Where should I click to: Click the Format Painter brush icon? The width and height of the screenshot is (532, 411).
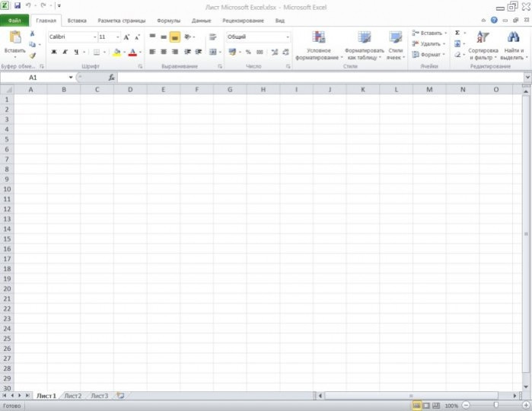click(32, 56)
